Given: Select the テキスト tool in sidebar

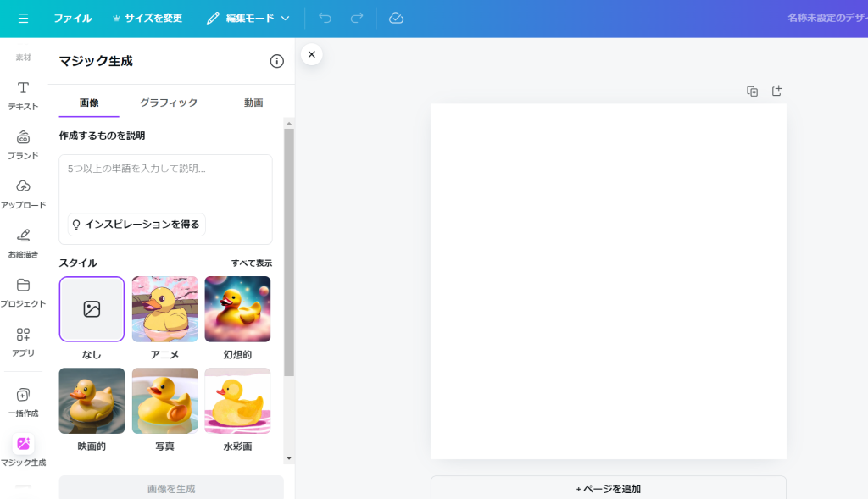Looking at the screenshot, I should (23, 95).
